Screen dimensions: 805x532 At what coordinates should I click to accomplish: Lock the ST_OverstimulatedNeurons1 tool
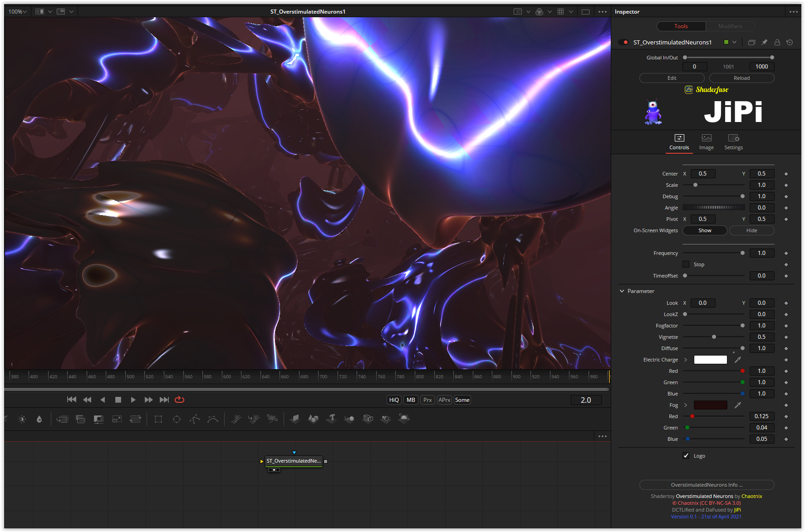(x=777, y=42)
